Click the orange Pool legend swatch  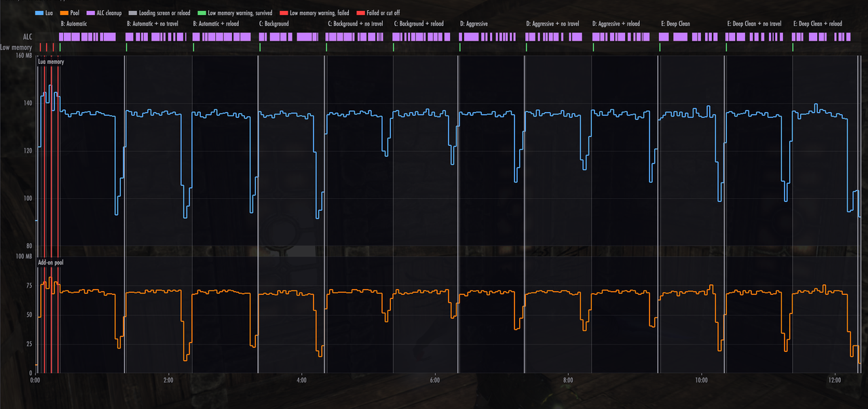click(x=64, y=13)
